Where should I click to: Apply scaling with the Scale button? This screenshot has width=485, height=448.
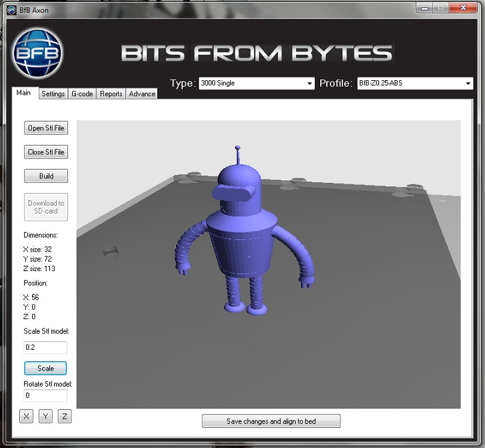pyautogui.click(x=45, y=368)
